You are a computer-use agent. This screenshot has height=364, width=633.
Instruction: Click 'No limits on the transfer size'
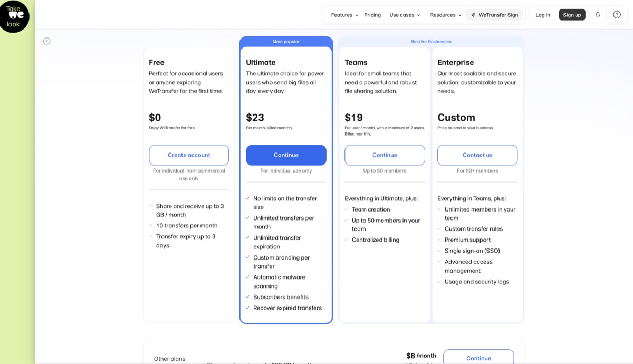285,203
